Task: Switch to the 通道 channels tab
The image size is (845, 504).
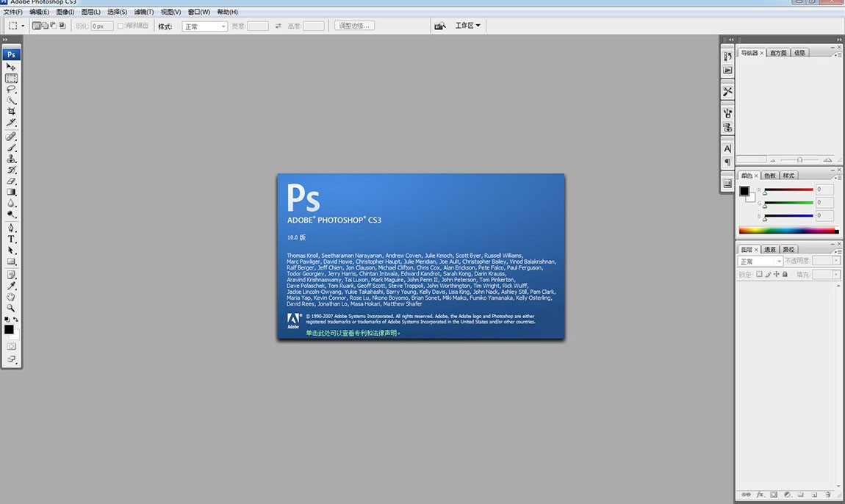Action: click(769, 249)
